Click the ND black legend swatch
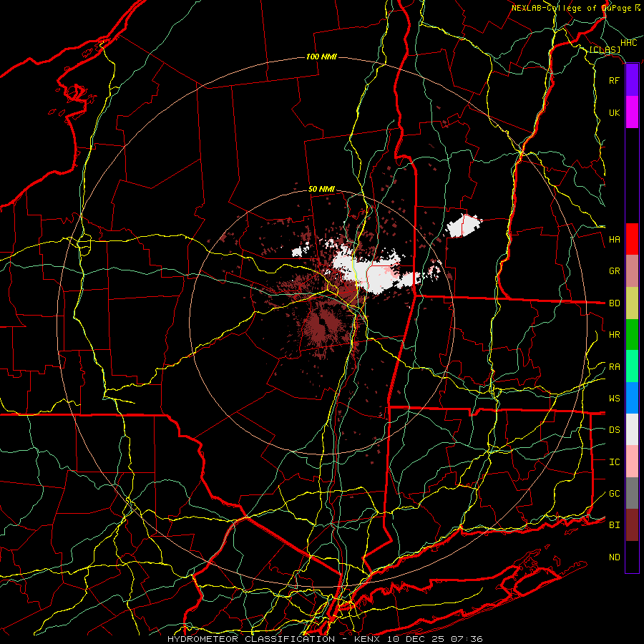 632,557
